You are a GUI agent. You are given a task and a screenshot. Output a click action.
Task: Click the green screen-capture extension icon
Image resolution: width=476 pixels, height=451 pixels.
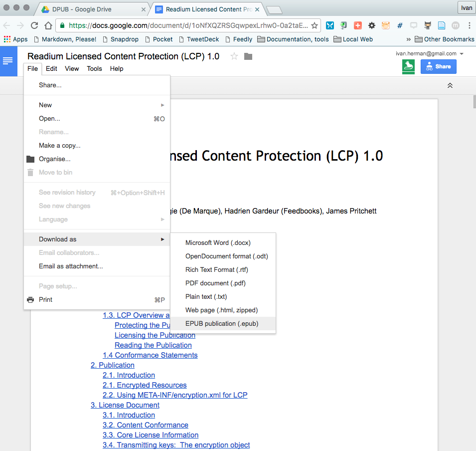(343, 25)
